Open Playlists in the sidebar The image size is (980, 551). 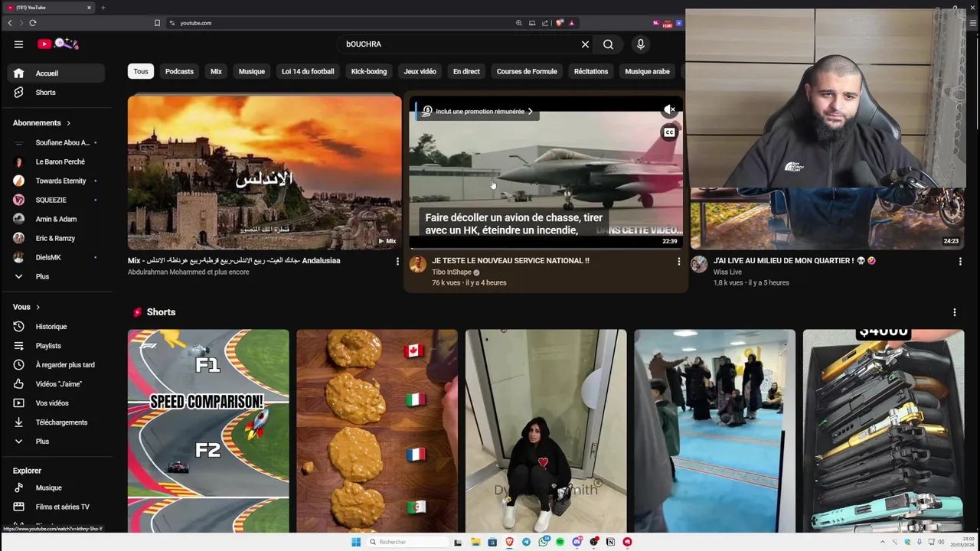tap(56, 346)
